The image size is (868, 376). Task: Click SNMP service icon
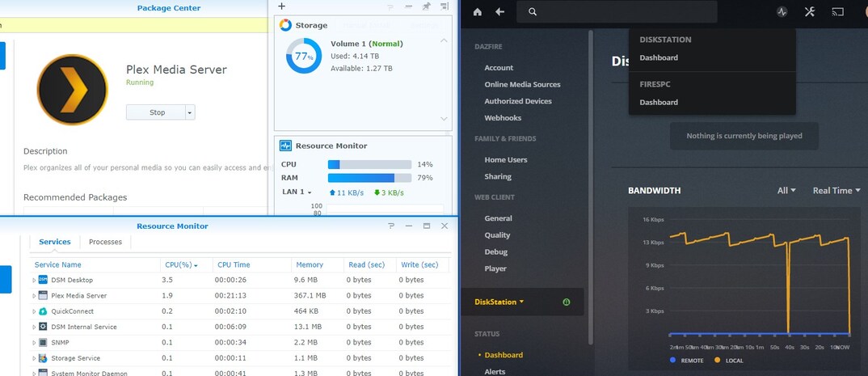pos(43,342)
